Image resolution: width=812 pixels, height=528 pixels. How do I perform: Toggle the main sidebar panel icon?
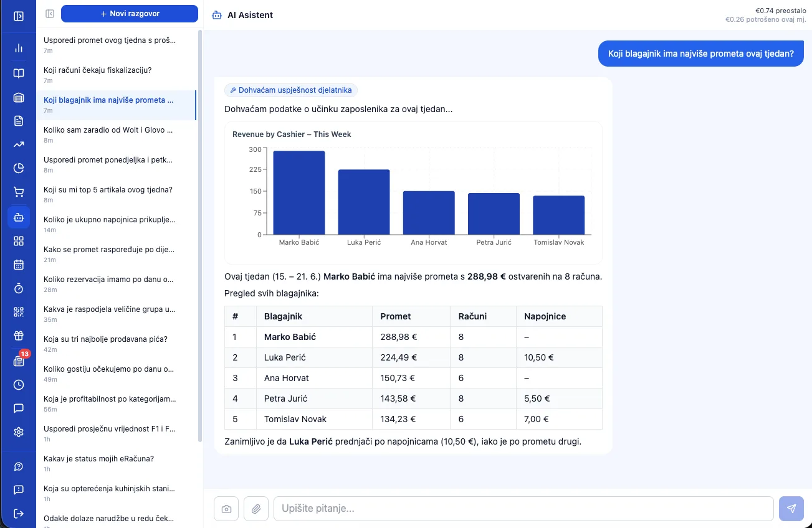[19, 16]
